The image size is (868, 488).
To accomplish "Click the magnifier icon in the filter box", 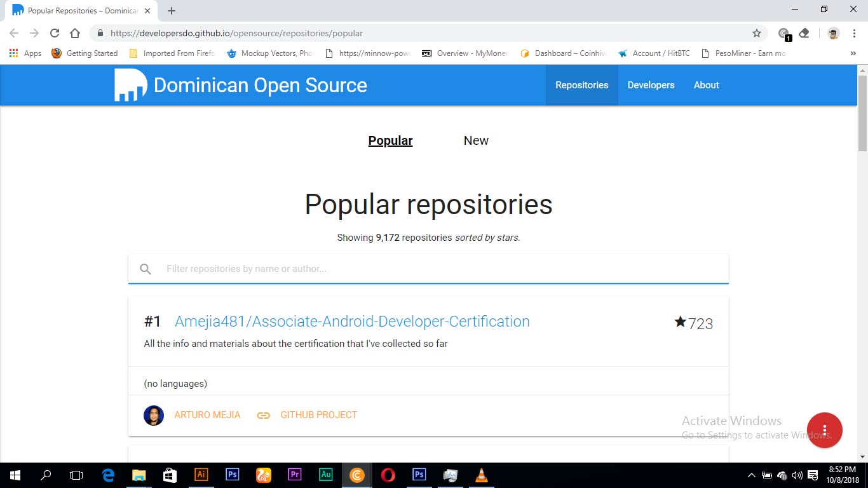I will [146, 269].
